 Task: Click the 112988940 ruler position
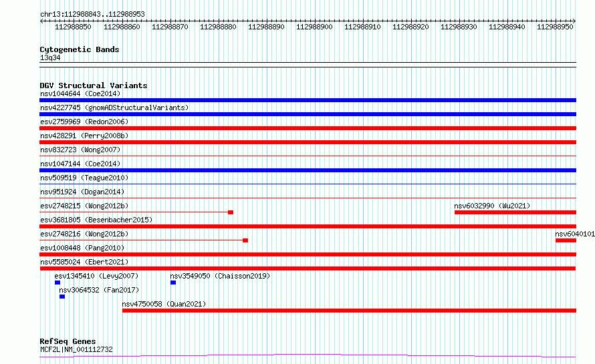(x=507, y=27)
